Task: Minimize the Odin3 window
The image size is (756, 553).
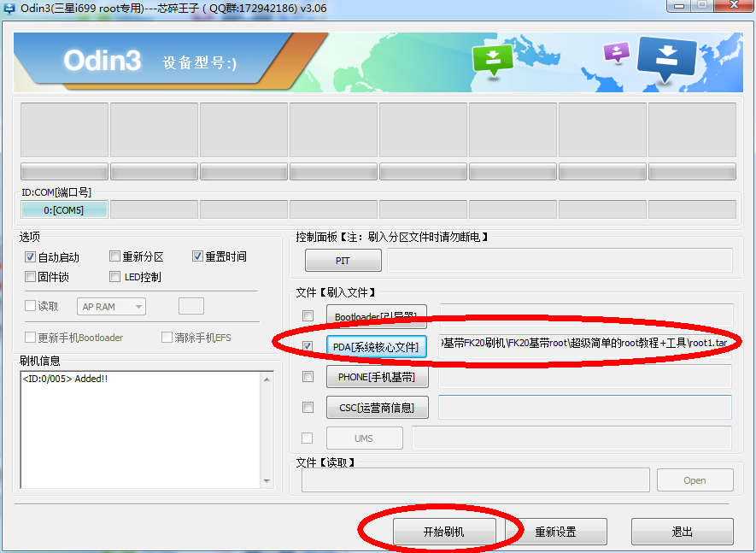Action: pos(679,6)
